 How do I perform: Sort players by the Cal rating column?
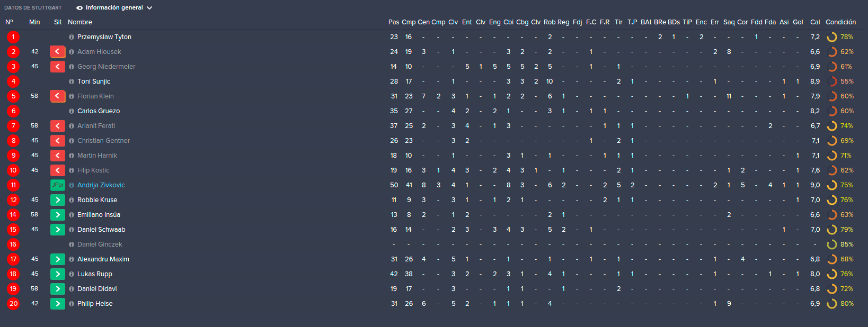pos(815,22)
